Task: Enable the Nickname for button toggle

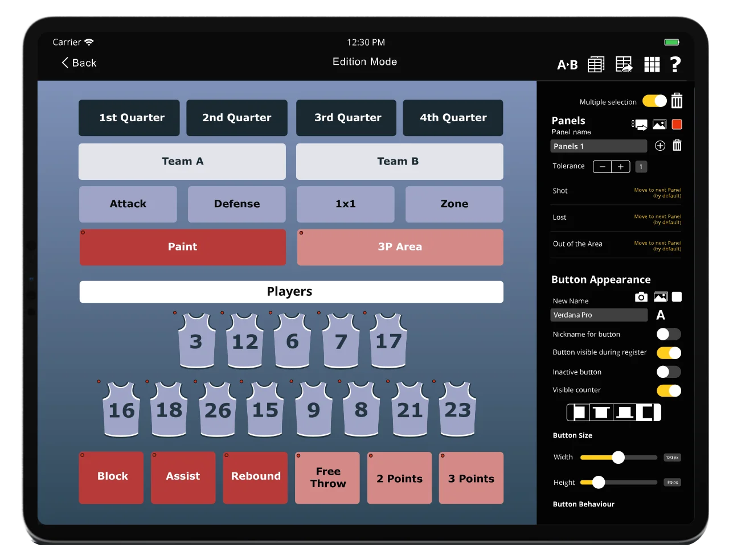Action: 668,334
